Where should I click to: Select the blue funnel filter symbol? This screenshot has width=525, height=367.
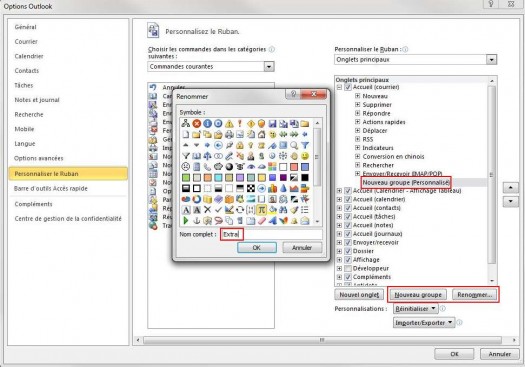pos(305,145)
